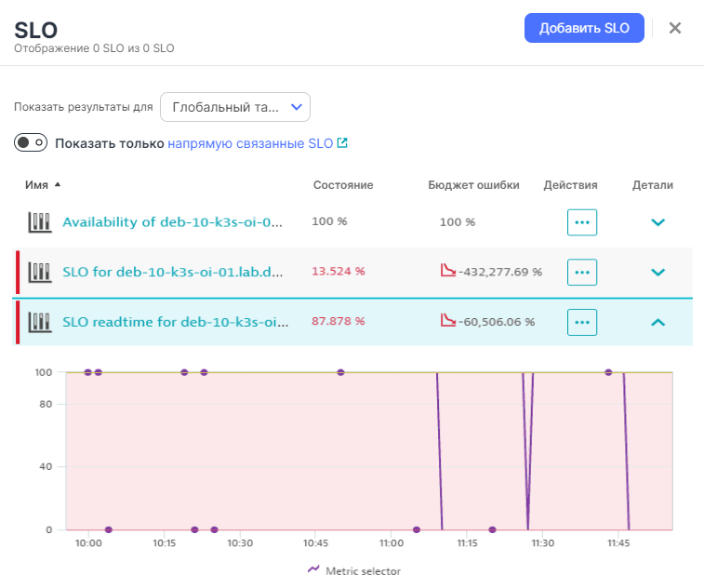Open Availability of deb-10-k3s SLO link
Screen dimensions: 704x588
pos(171,222)
